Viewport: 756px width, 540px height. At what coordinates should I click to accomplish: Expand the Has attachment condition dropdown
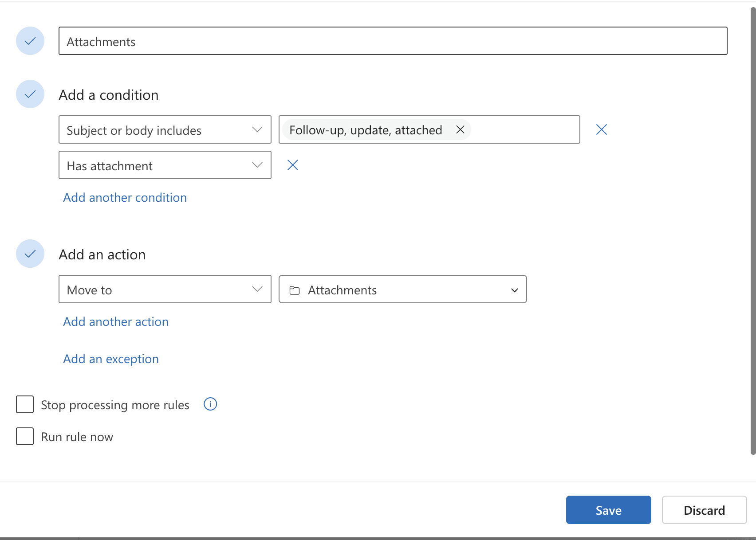click(x=165, y=165)
